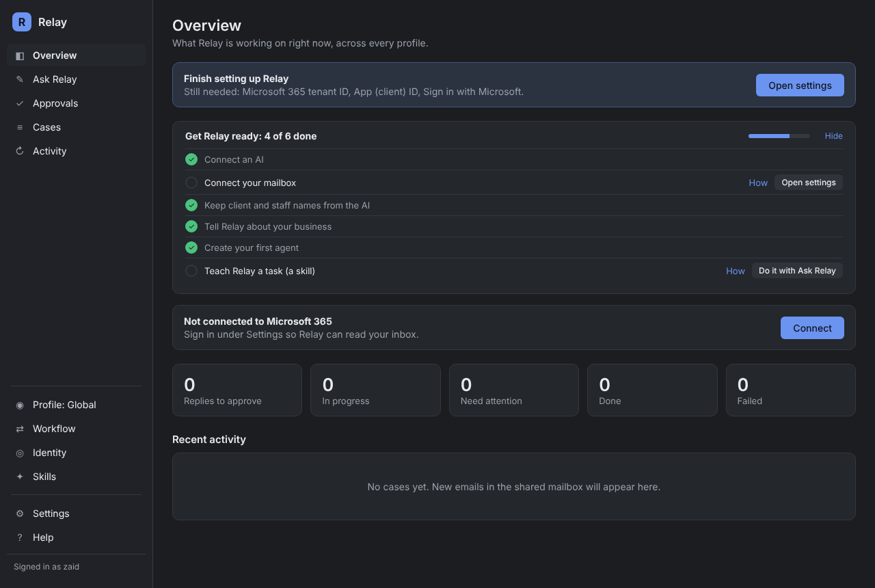Click check beside Tell Relay about your business
The width and height of the screenshot is (875, 588).
191,226
